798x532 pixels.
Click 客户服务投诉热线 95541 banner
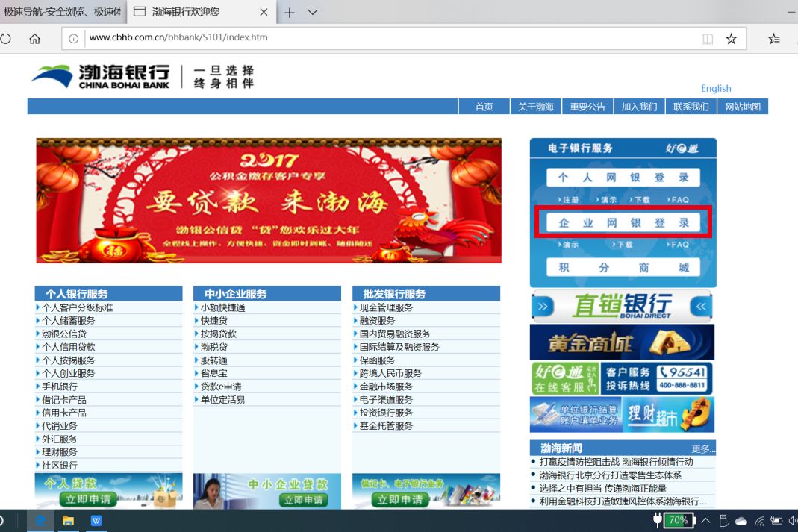(656, 378)
